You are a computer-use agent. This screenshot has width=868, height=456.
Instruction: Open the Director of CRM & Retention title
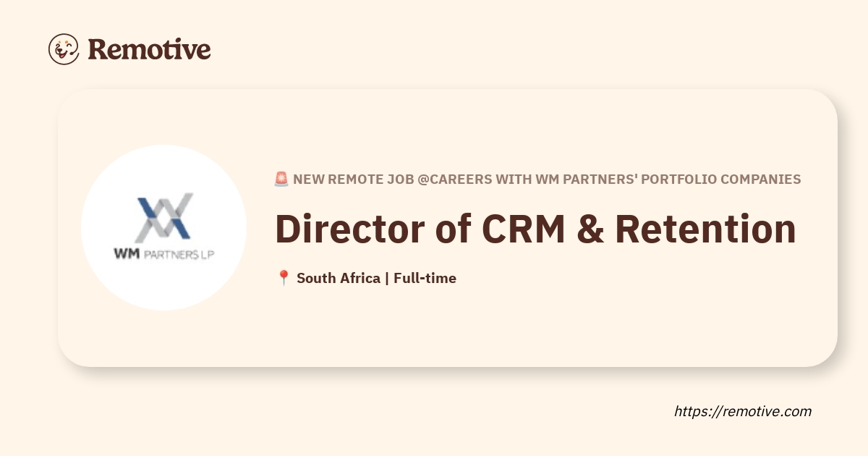point(535,228)
